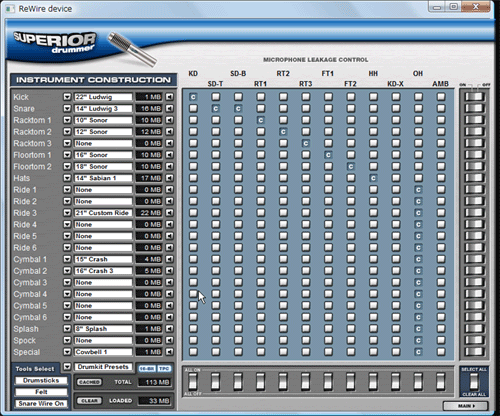The image size is (500, 416).
Task: Enable Kick leakage into AMB mic
Action: point(441,97)
